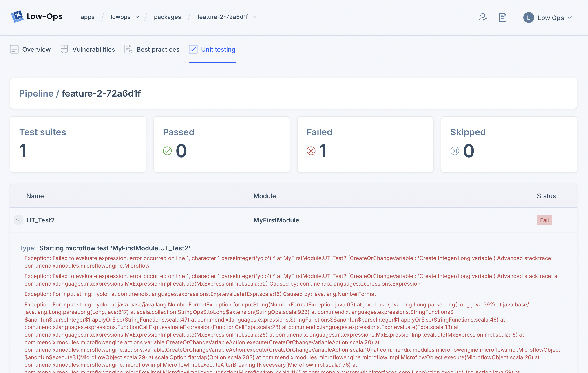The width and height of the screenshot is (588, 373).
Task: Click the green Passed check icon
Action: (167, 151)
